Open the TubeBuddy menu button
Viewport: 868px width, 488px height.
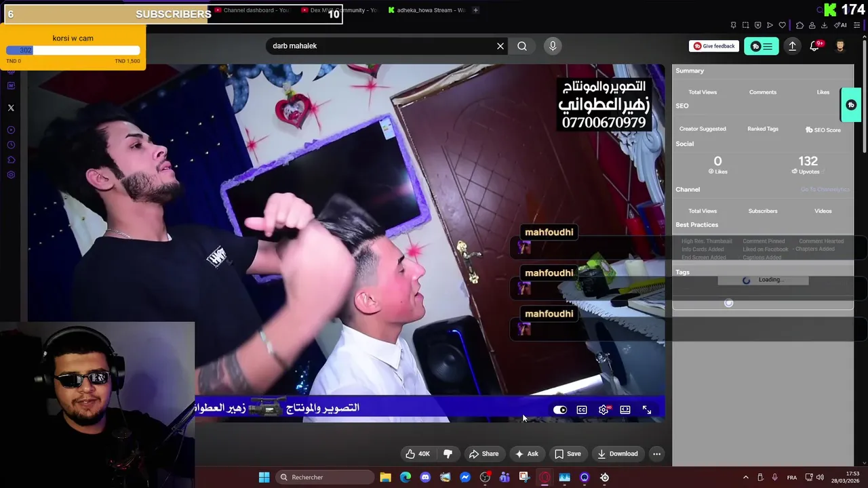[762, 46]
